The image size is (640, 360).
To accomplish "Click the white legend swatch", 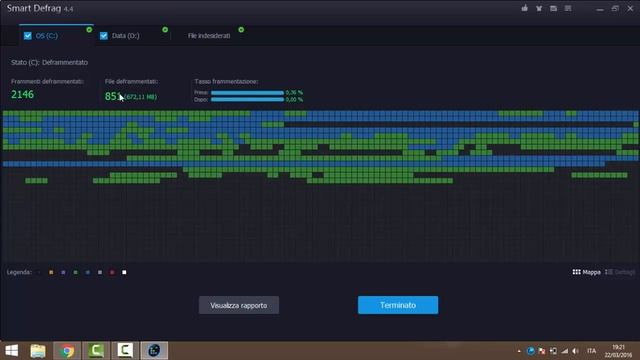I will click(x=124, y=272).
